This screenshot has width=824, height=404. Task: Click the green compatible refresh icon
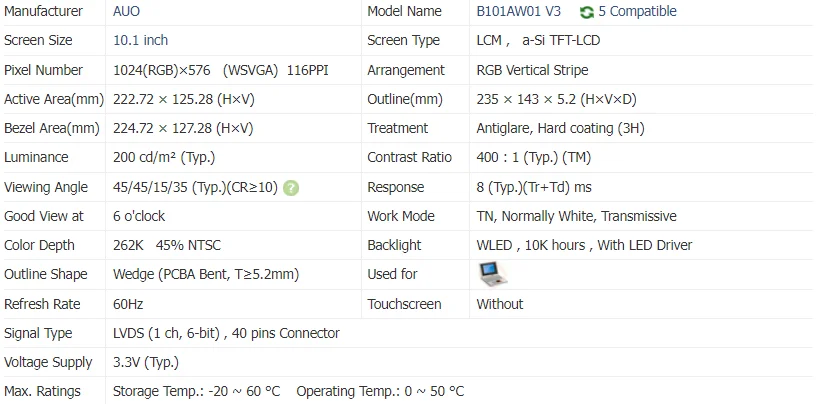click(x=586, y=12)
